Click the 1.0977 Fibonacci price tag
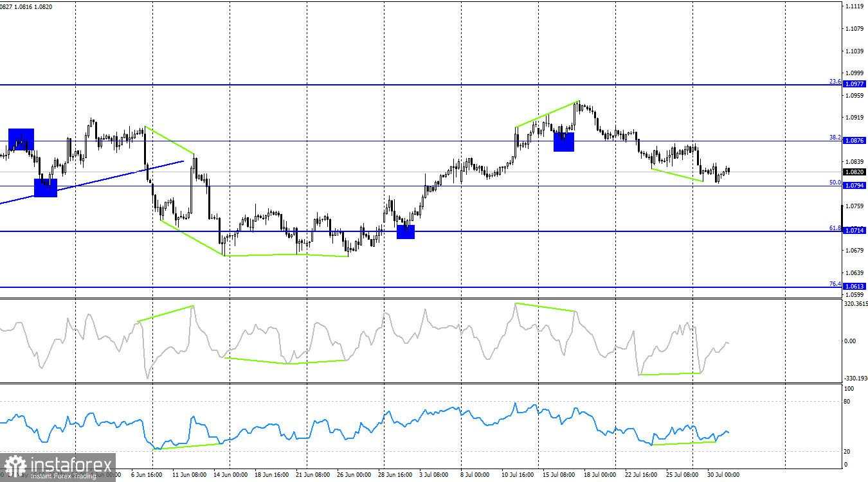The height and width of the screenshot is (482, 868). (x=854, y=84)
